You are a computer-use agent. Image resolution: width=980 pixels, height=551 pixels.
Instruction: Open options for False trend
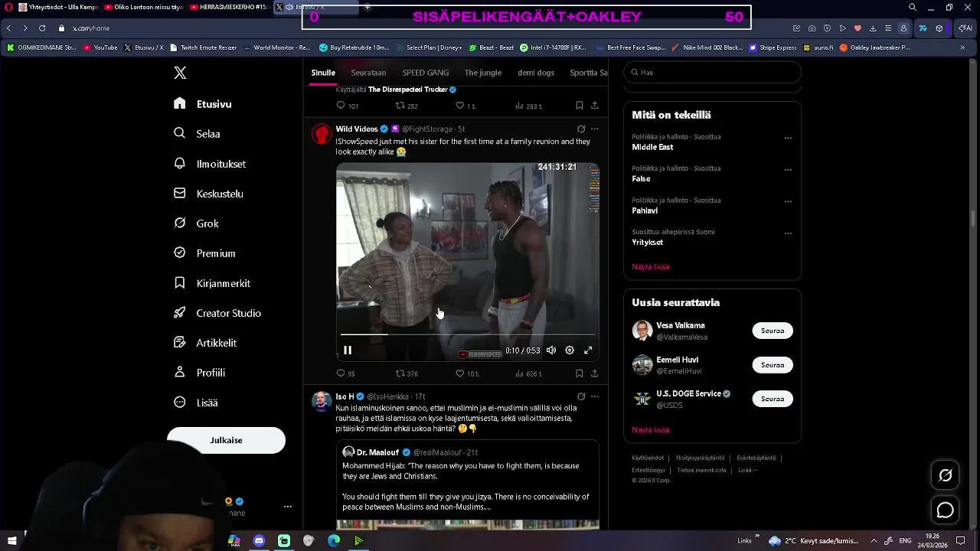click(788, 170)
